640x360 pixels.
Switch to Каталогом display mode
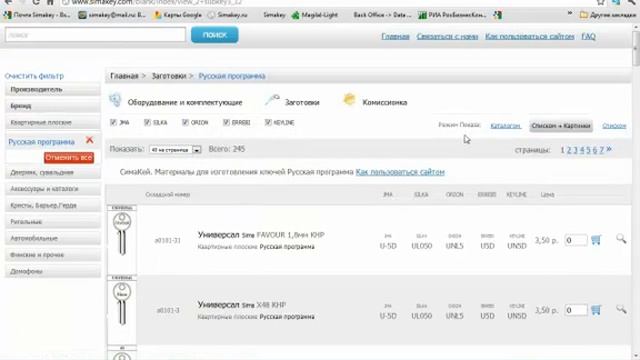pos(505,126)
